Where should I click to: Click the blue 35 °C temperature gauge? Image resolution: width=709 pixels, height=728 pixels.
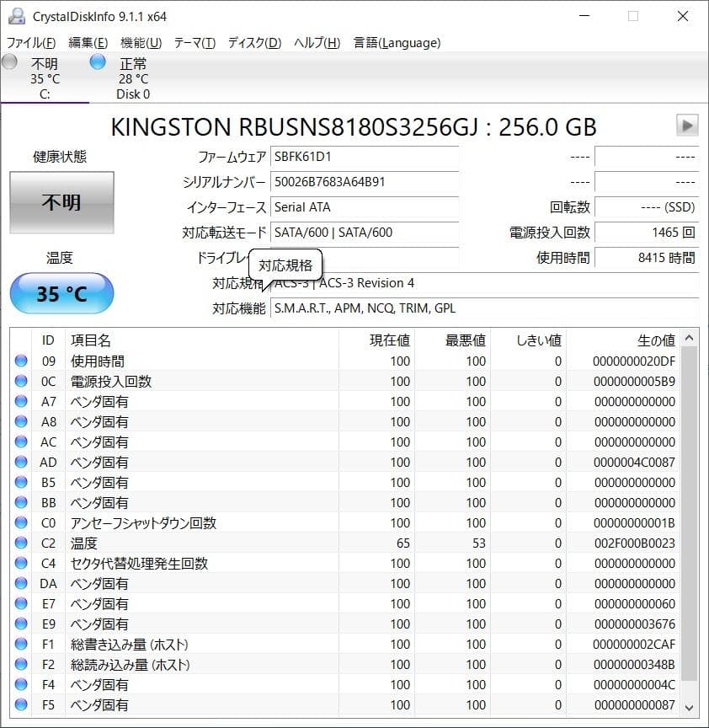pyautogui.click(x=61, y=292)
